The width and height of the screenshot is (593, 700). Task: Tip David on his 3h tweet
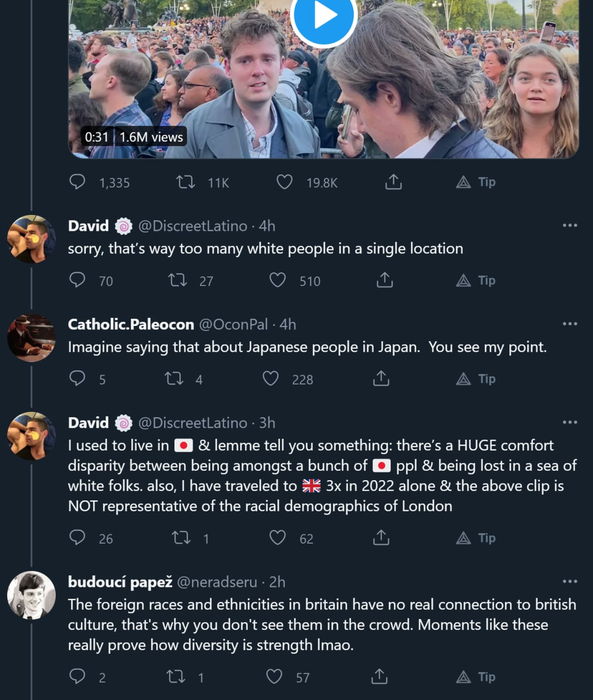coord(476,538)
